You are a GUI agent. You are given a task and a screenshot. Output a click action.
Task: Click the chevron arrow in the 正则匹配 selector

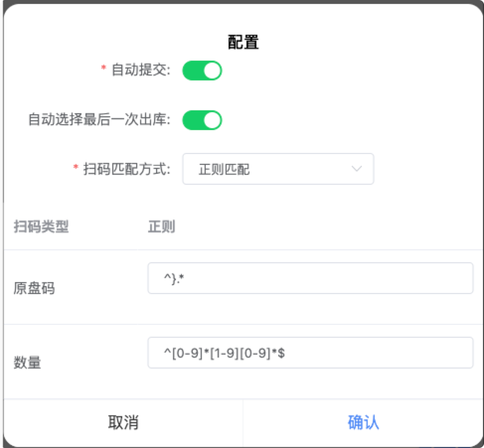[356, 169]
